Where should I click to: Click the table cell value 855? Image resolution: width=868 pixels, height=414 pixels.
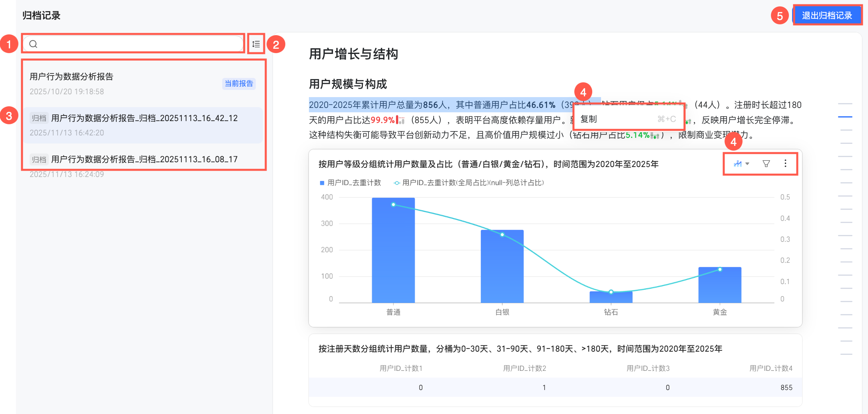click(x=786, y=388)
